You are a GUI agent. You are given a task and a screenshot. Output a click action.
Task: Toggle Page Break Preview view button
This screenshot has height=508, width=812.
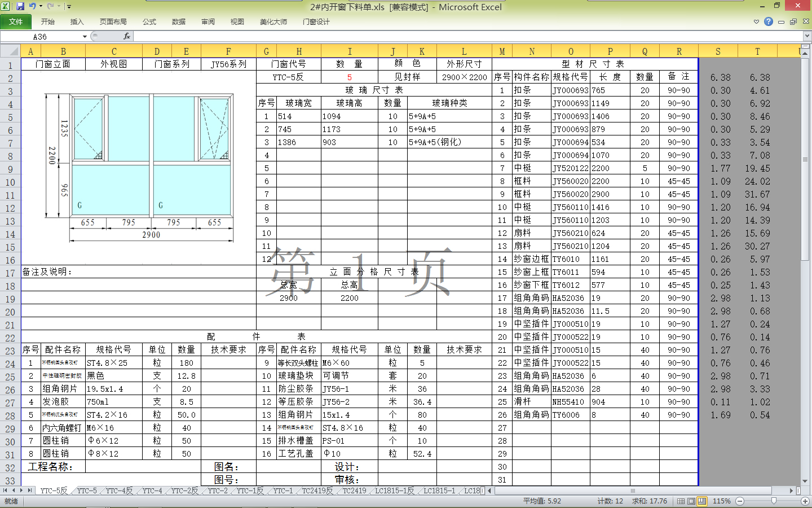pyautogui.click(x=702, y=501)
